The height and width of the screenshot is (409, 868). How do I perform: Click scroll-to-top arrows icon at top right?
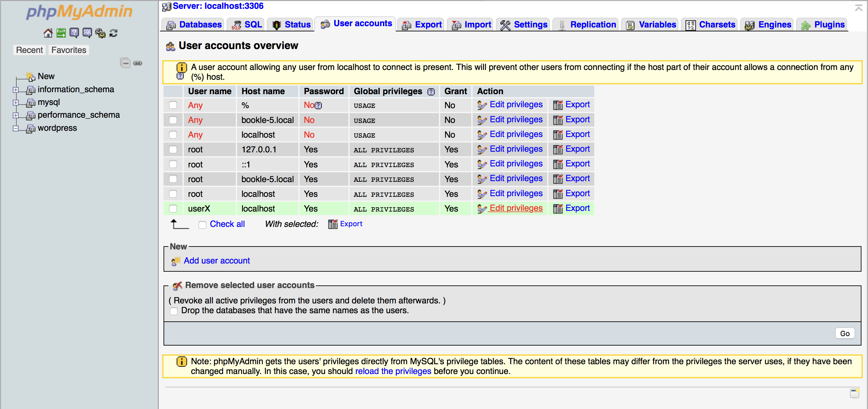pyautogui.click(x=859, y=8)
